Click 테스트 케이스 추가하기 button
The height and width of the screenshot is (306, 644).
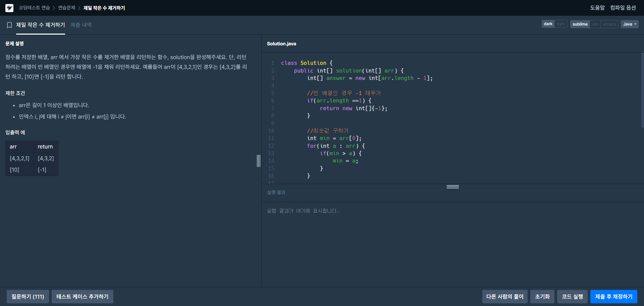[x=83, y=297]
